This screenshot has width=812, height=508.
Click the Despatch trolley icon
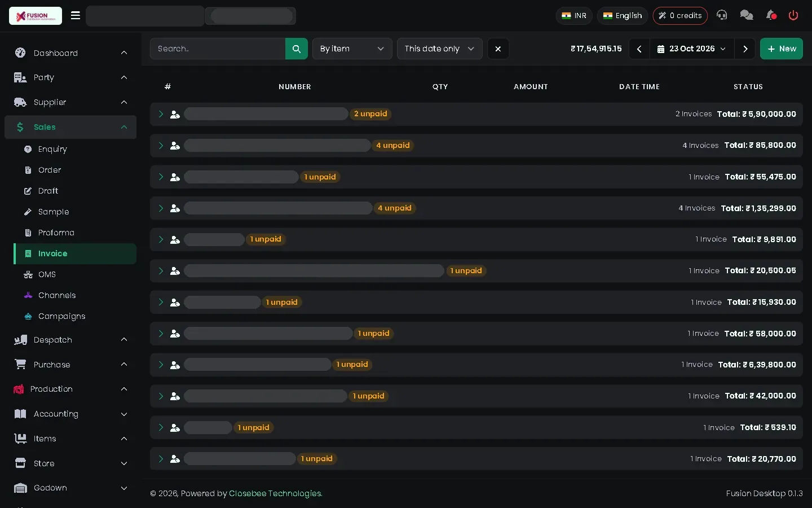[20, 340]
